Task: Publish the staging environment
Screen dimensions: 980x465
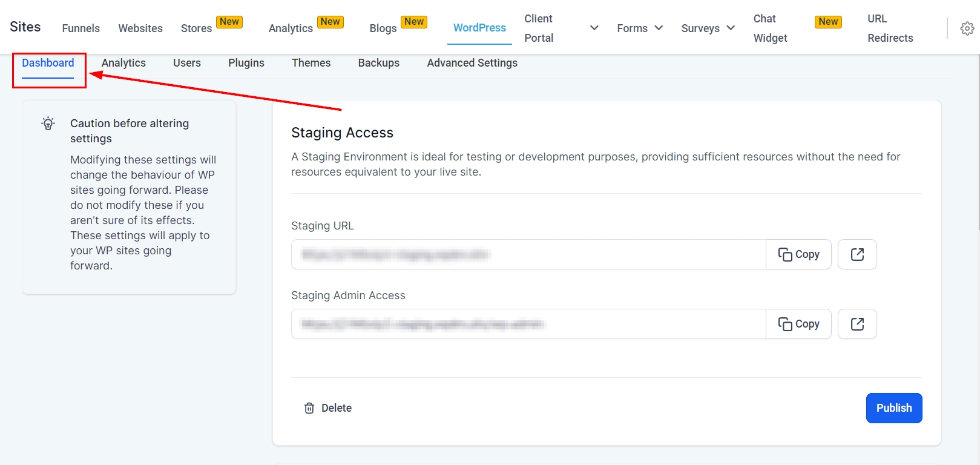Action: click(893, 408)
